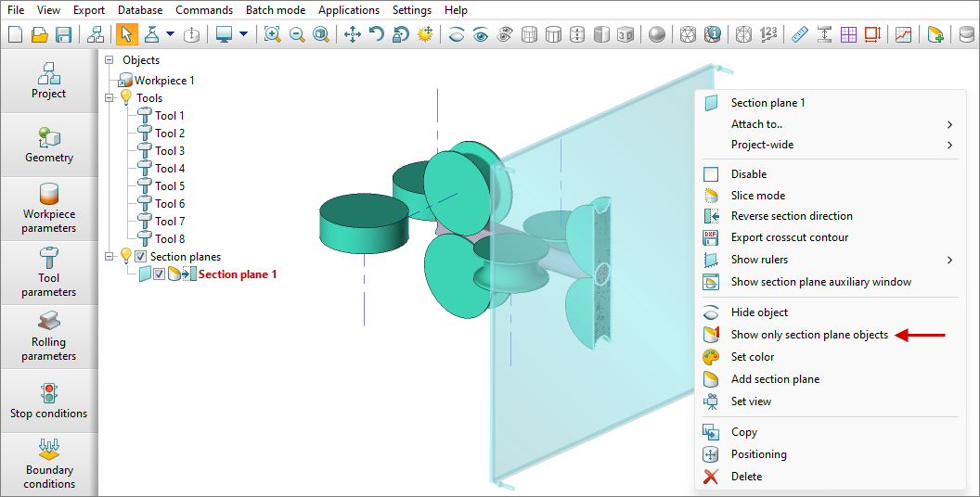Click the pan move arrows icon
This screenshot has width=980, height=497.
[x=353, y=34]
